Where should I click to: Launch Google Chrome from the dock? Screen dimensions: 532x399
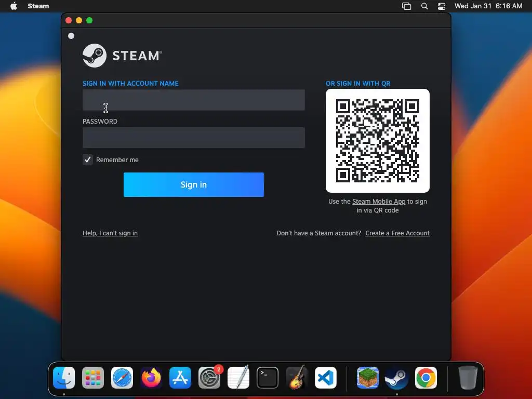pos(426,378)
